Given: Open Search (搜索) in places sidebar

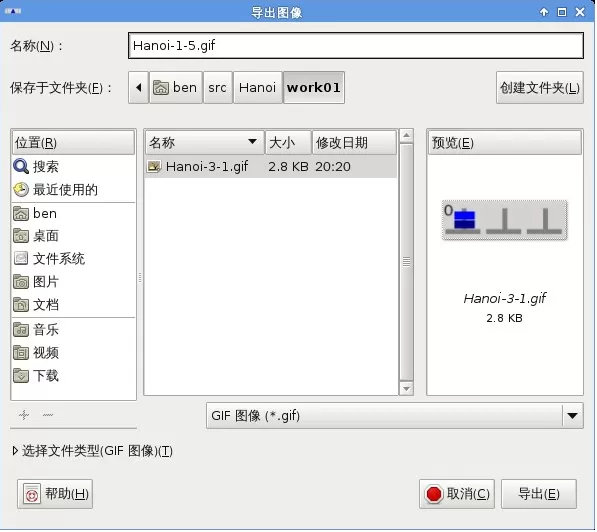Looking at the screenshot, I should tap(73, 167).
